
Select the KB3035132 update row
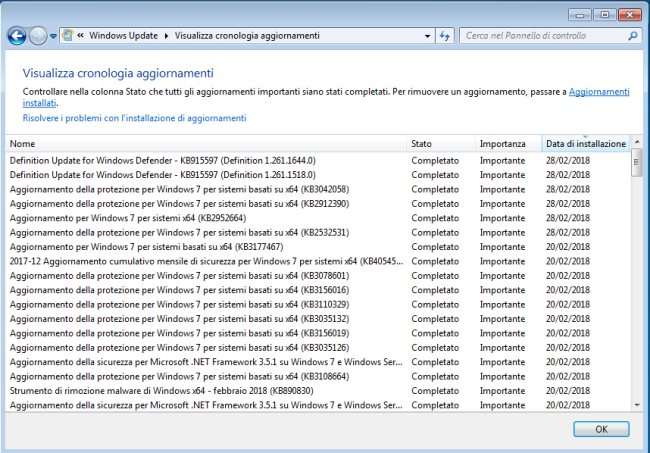click(x=317, y=319)
